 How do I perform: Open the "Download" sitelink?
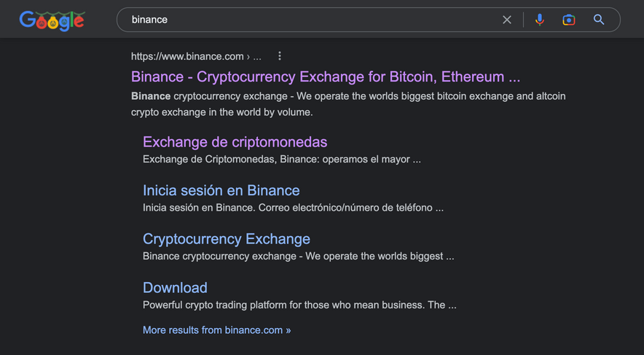pyautogui.click(x=175, y=287)
